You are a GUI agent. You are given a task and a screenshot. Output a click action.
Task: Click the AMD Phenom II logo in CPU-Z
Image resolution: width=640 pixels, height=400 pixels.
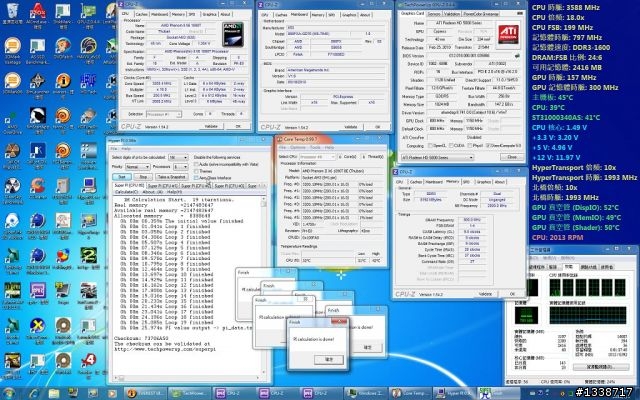(x=233, y=33)
